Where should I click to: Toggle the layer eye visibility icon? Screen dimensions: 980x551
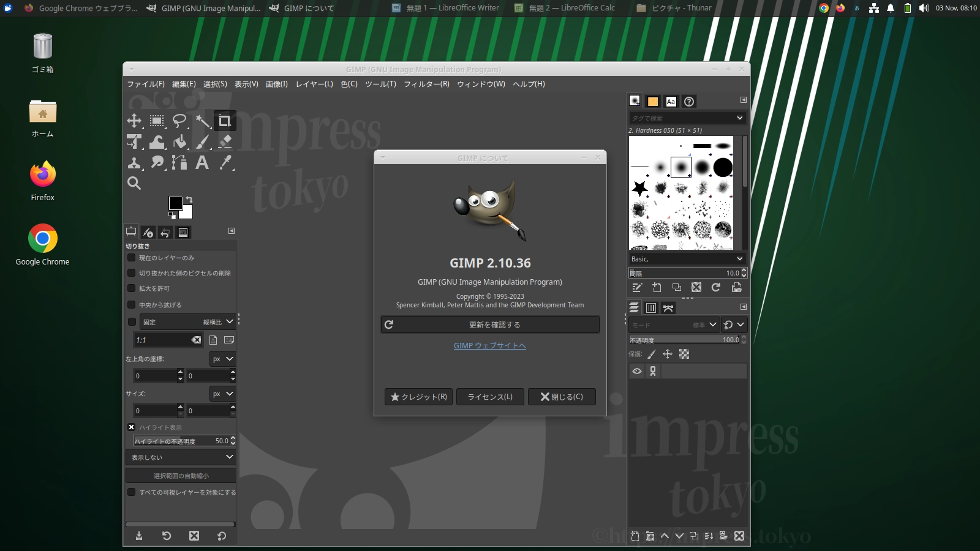637,371
